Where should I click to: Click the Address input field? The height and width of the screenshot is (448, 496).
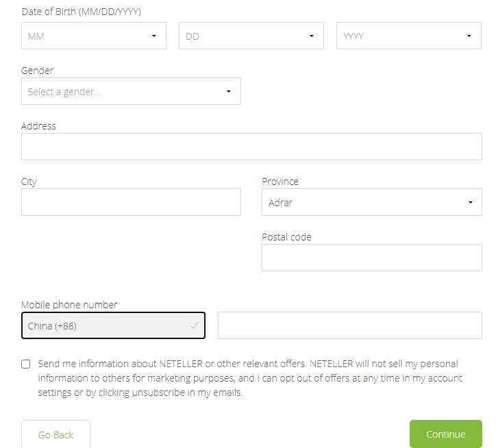[251, 147]
